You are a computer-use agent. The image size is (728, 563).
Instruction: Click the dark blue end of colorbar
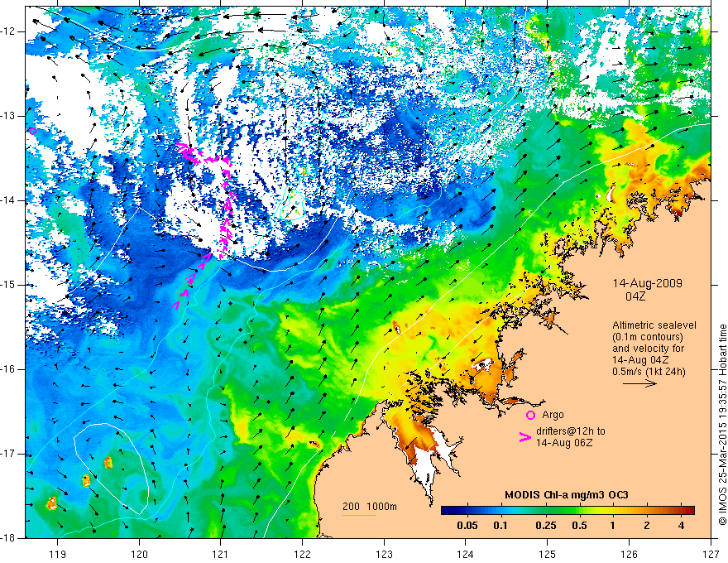click(446, 511)
